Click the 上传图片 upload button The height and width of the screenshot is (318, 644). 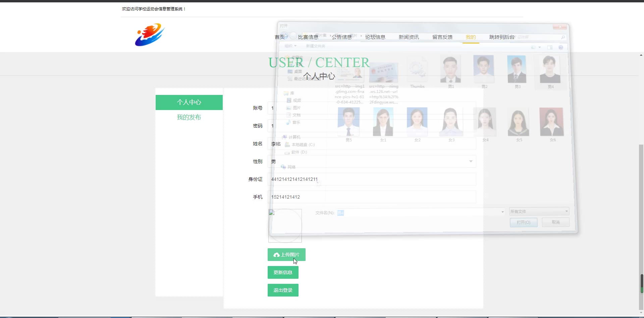point(286,255)
